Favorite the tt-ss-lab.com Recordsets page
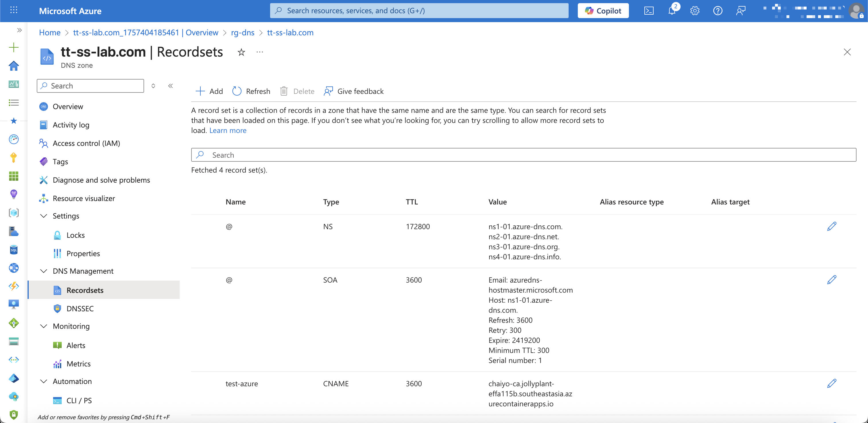Screen dimensions: 868x423 point(241,52)
